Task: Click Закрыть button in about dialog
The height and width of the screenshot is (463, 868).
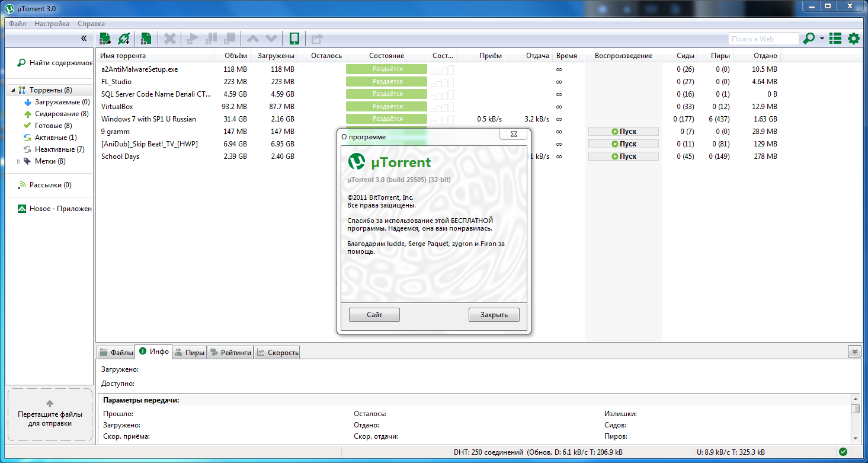Action: click(494, 315)
